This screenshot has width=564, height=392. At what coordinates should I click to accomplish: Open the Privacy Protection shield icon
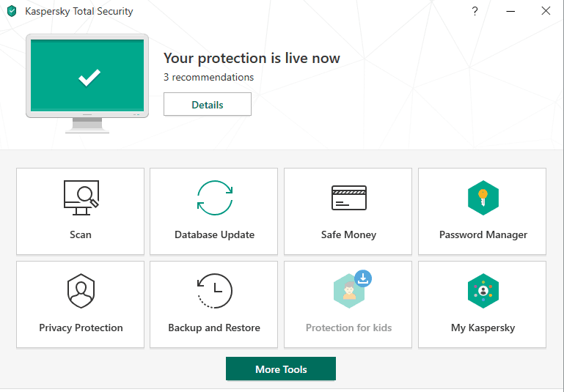[x=81, y=291]
